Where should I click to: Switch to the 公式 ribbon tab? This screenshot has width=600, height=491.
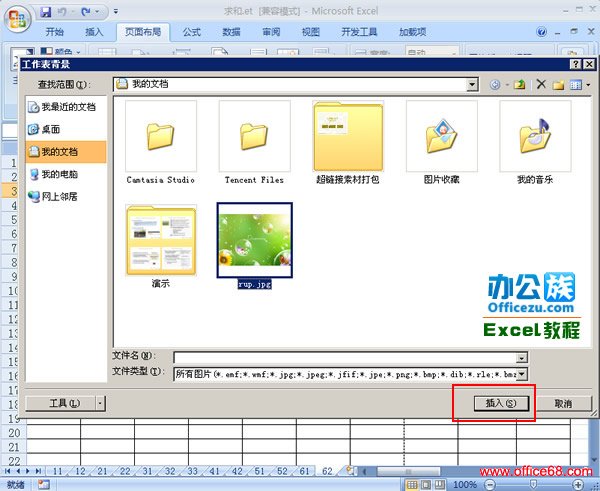point(192,32)
